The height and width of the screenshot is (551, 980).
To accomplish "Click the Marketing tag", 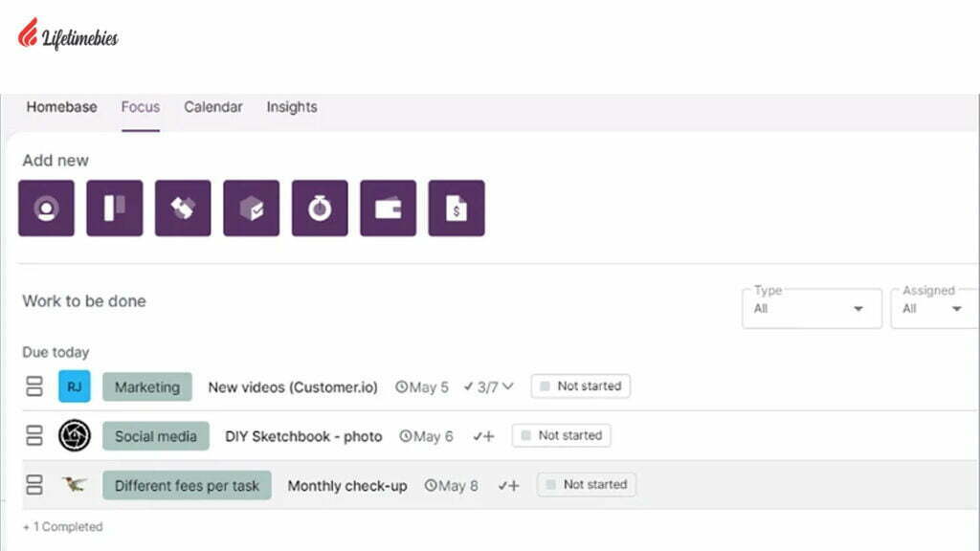I will pos(146,386).
